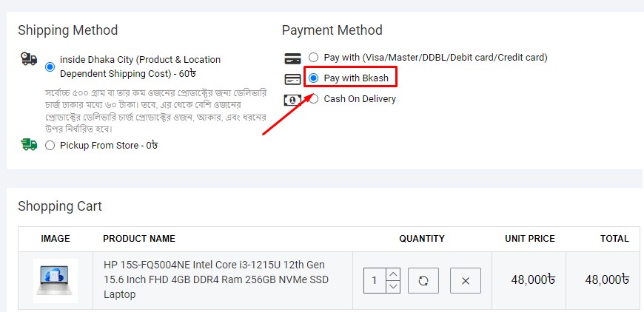Click the Bengali delivery charge note
This screenshot has height=312, width=644.
click(x=155, y=111)
